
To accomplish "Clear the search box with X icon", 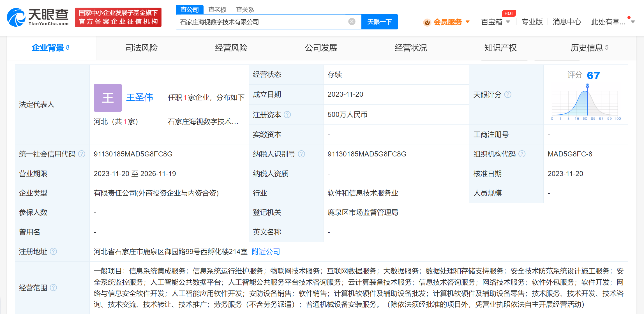I will [352, 22].
